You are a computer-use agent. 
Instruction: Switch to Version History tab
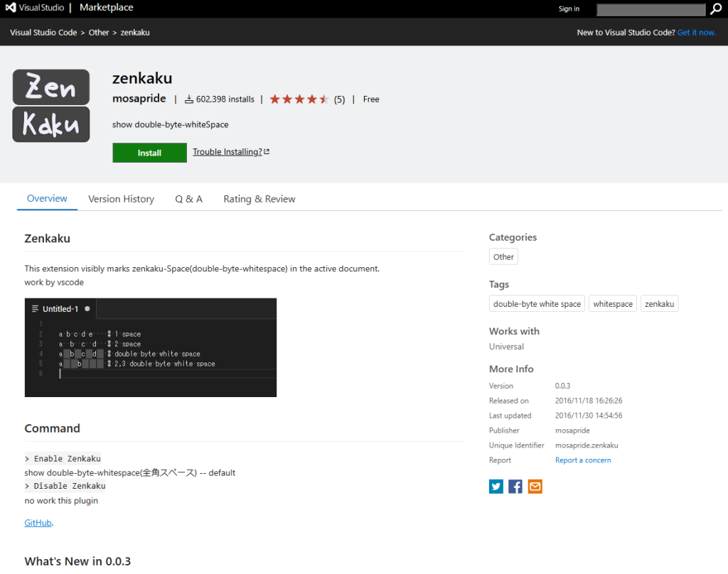[x=121, y=199]
